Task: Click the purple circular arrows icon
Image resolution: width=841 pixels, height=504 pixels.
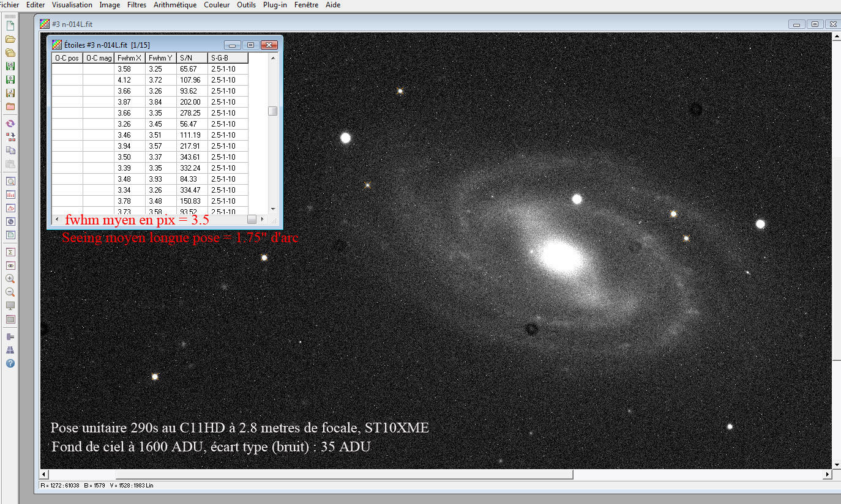Action: 10,124
